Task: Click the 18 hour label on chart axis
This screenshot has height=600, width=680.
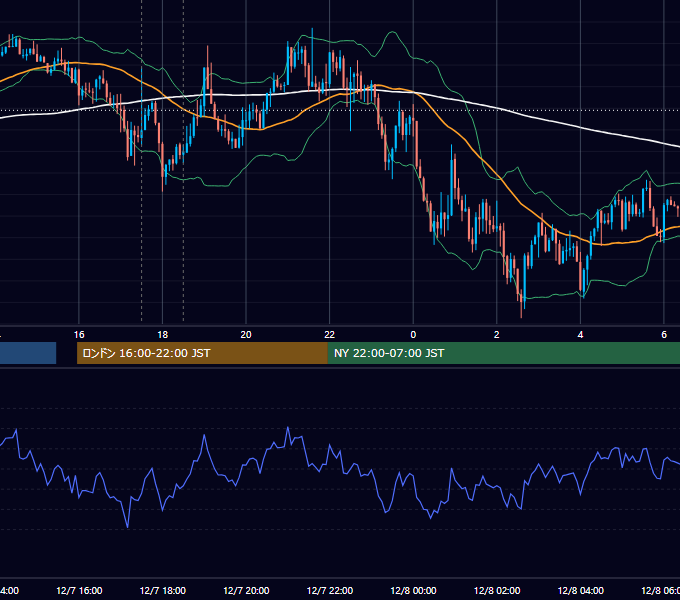Action: point(163,335)
